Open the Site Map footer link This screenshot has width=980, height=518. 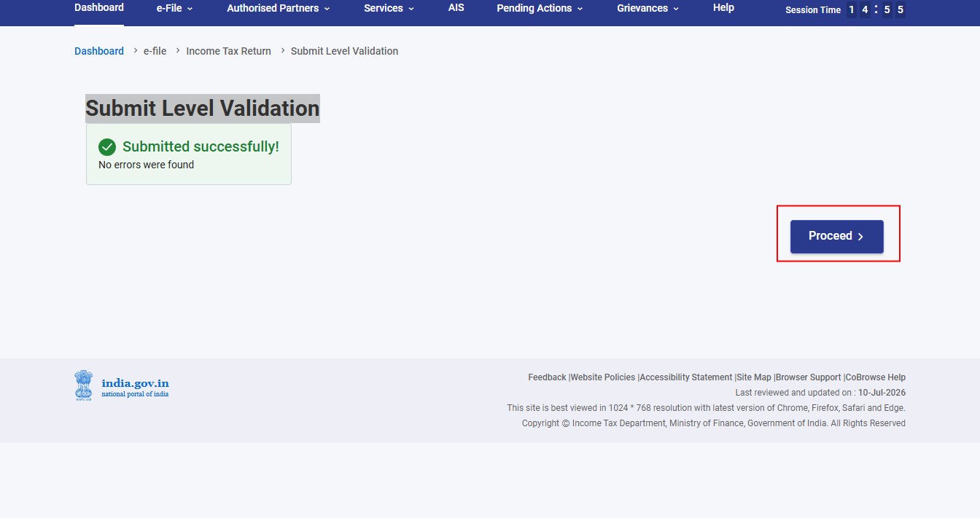point(753,377)
